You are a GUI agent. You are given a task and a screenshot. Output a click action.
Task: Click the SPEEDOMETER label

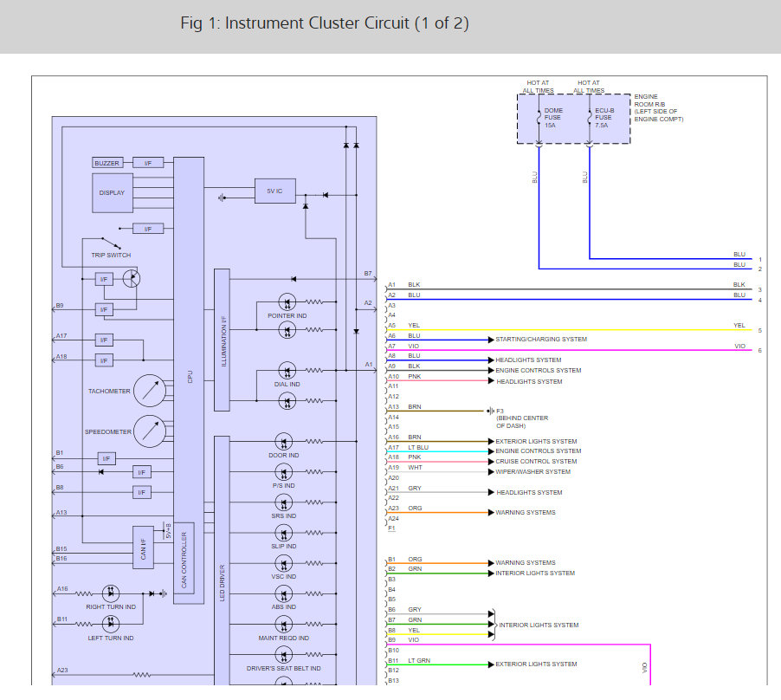(108, 431)
